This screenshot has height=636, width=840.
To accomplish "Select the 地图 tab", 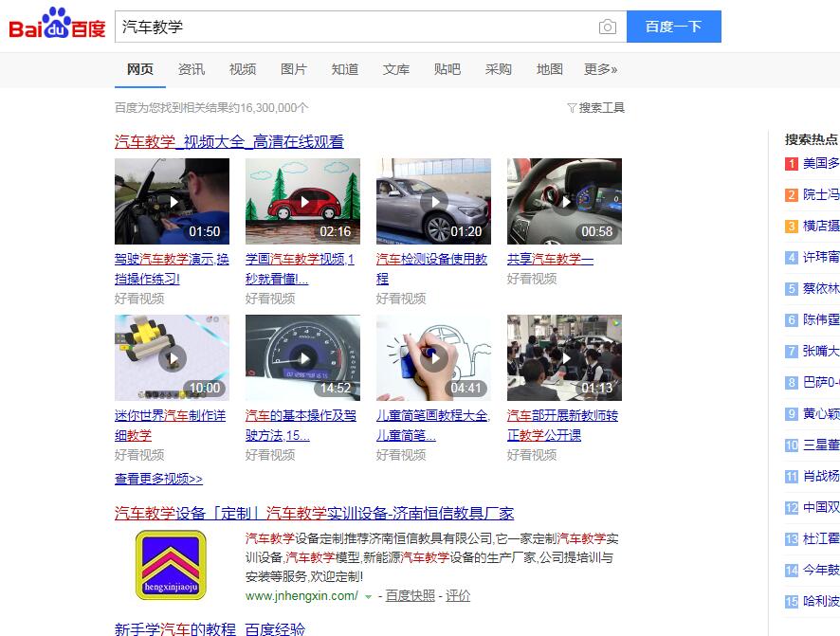I will tap(550, 69).
